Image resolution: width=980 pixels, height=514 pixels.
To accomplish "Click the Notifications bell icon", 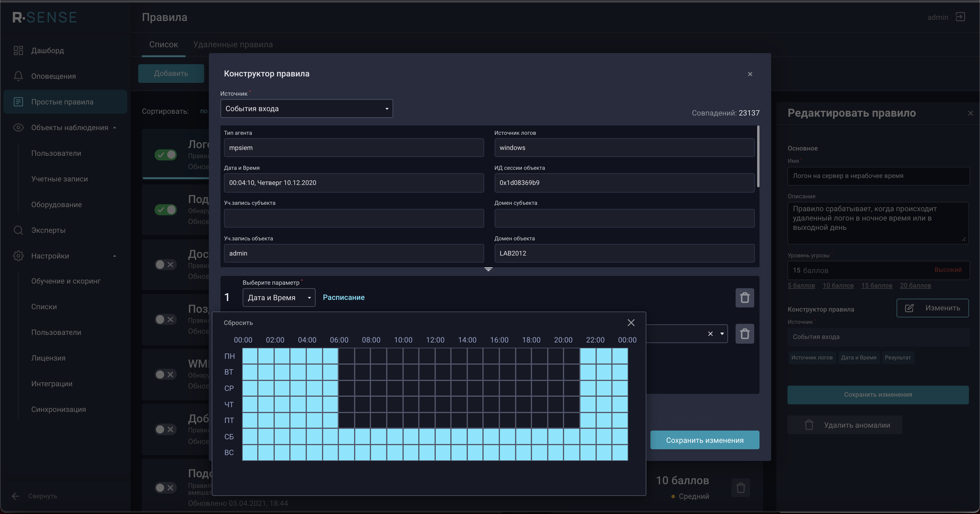I will (18, 76).
